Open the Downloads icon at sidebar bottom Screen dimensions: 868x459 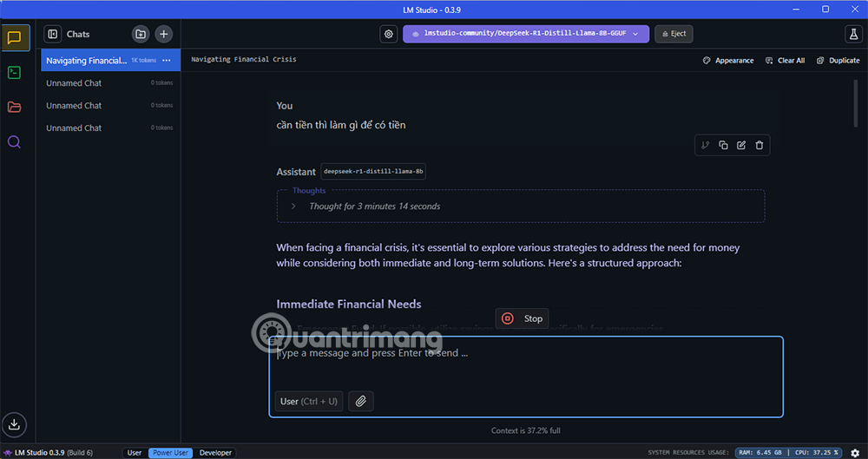(x=15, y=424)
